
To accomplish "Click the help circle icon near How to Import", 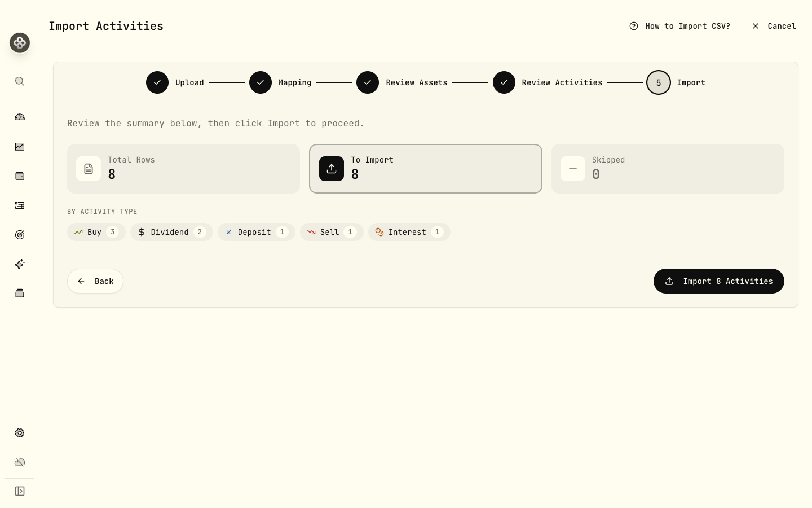I will [634, 26].
